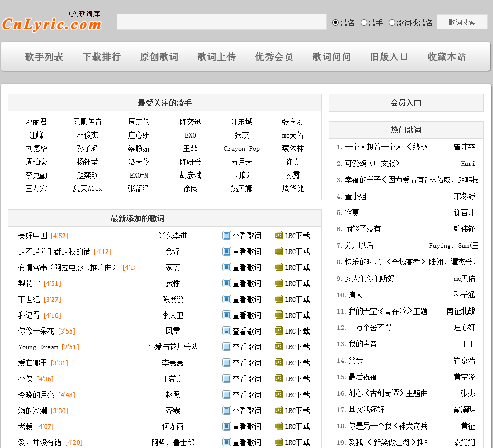Image resolution: width=493 pixels, height=448 pixels.
Task: Click 收藏本站 in the navigation bar
Action: (447, 57)
